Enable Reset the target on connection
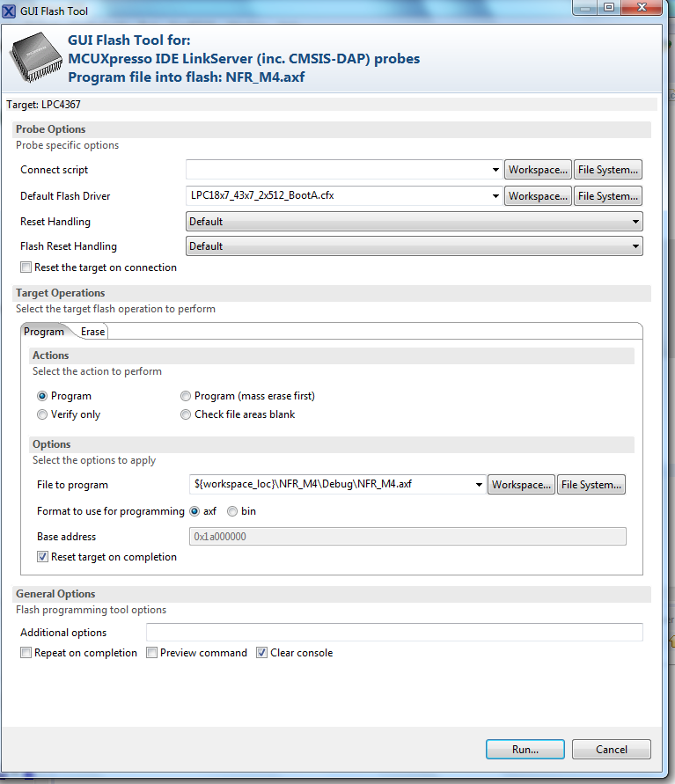The height and width of the screenshot is (784, 675). [26, 267]
